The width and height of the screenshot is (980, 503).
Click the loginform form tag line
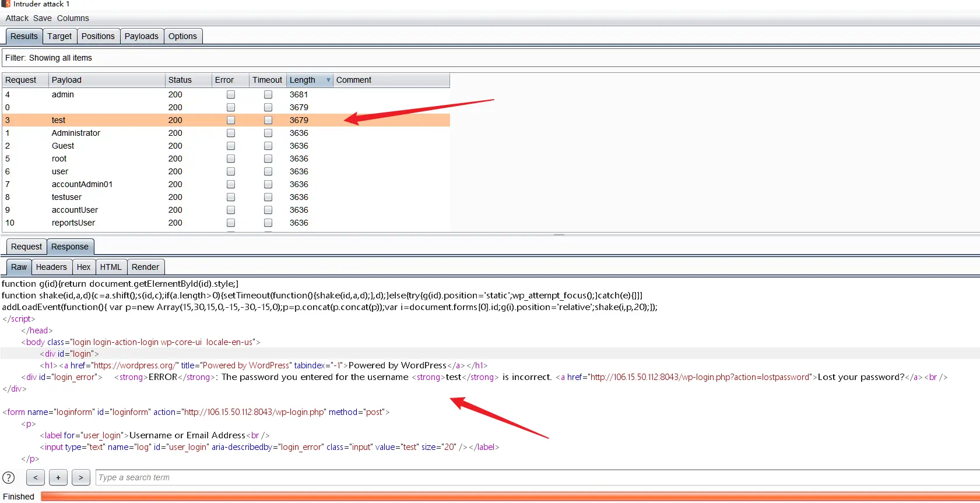196,412
